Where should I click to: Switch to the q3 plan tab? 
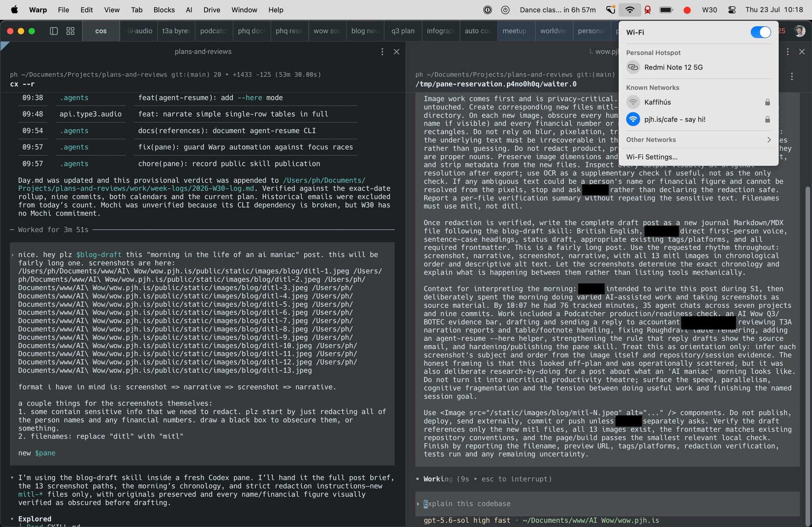pos(403,31)
